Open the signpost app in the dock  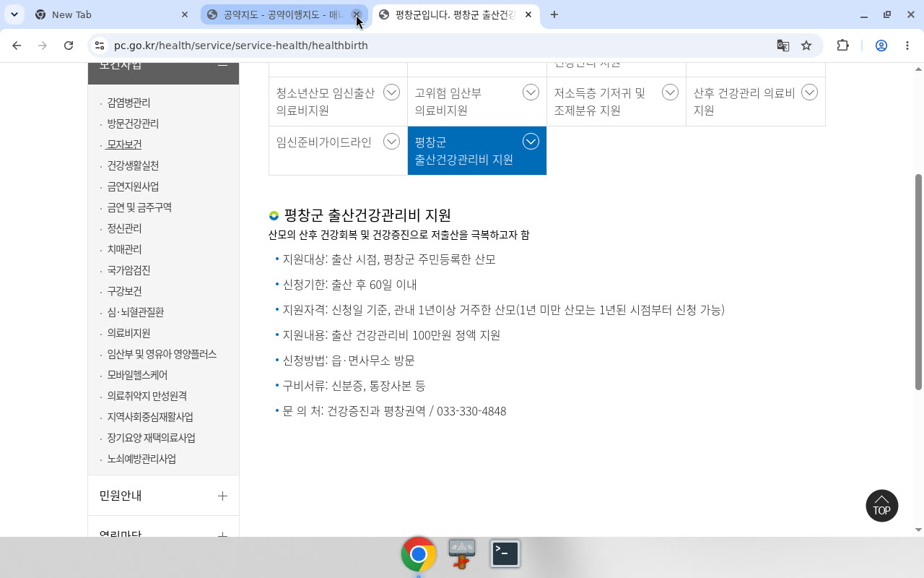coord(462,554)
